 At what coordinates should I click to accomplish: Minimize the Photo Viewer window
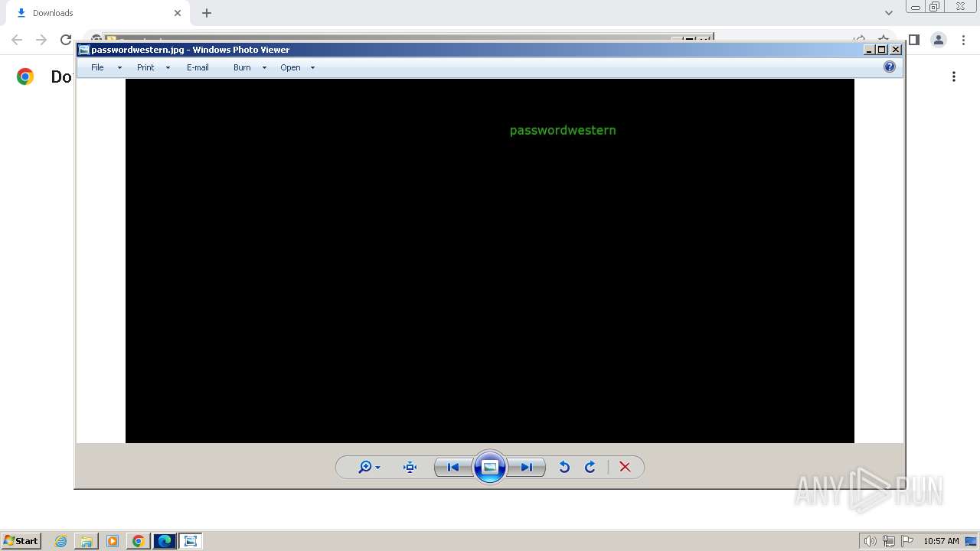pyautogui.click(x=869, y=50)
